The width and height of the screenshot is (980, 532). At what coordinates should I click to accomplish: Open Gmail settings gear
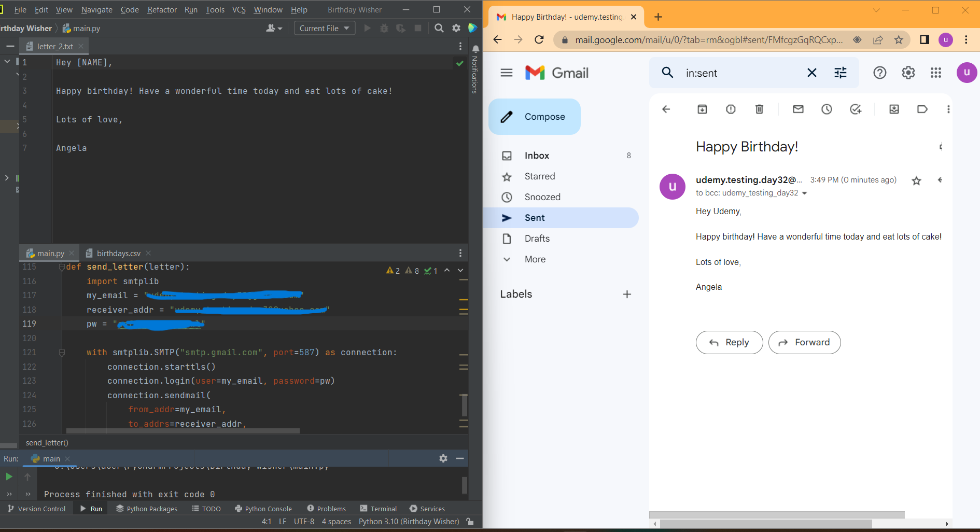[908, 73]
